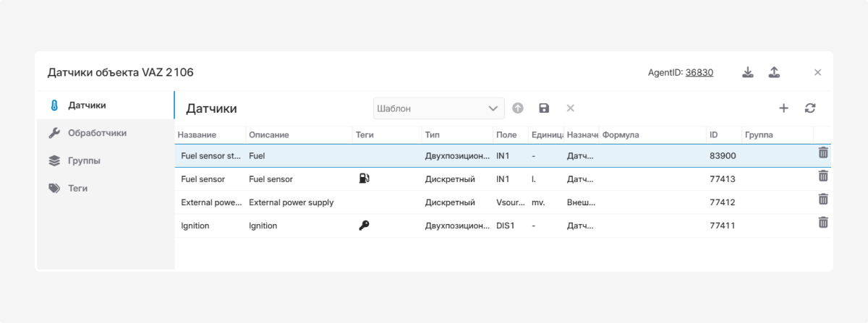Delete the Fuel sensor status row

(x=822, y=152)
